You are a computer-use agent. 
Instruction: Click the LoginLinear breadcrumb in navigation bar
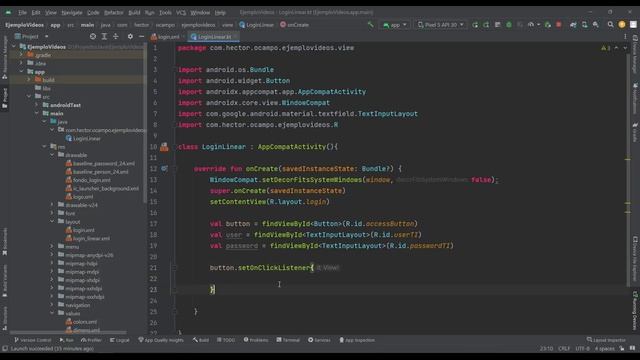[x=256, y=25]
